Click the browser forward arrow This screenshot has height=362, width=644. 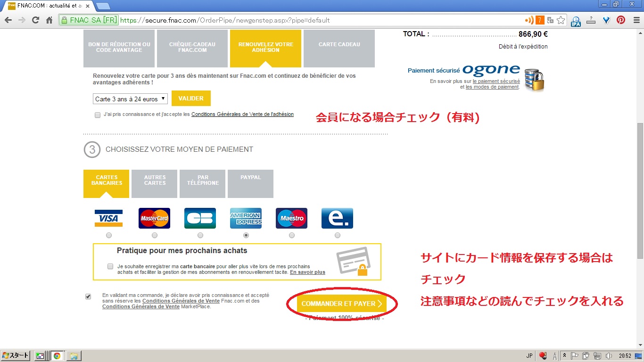click(x=21, y=20)
